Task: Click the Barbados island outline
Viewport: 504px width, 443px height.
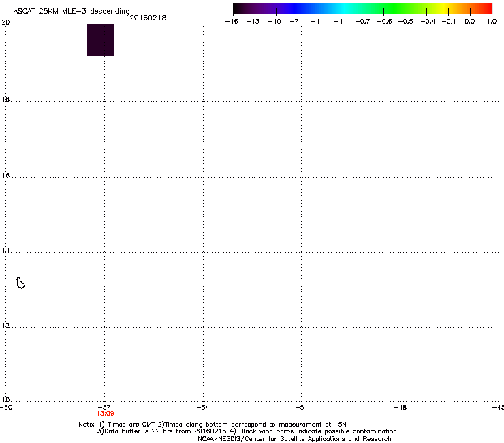Action: [20, 283]
